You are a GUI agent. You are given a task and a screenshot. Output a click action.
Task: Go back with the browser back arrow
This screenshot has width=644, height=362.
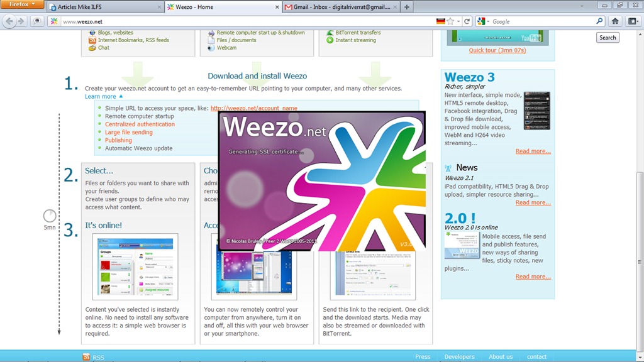pyautogui.click(x=9, y=21)
